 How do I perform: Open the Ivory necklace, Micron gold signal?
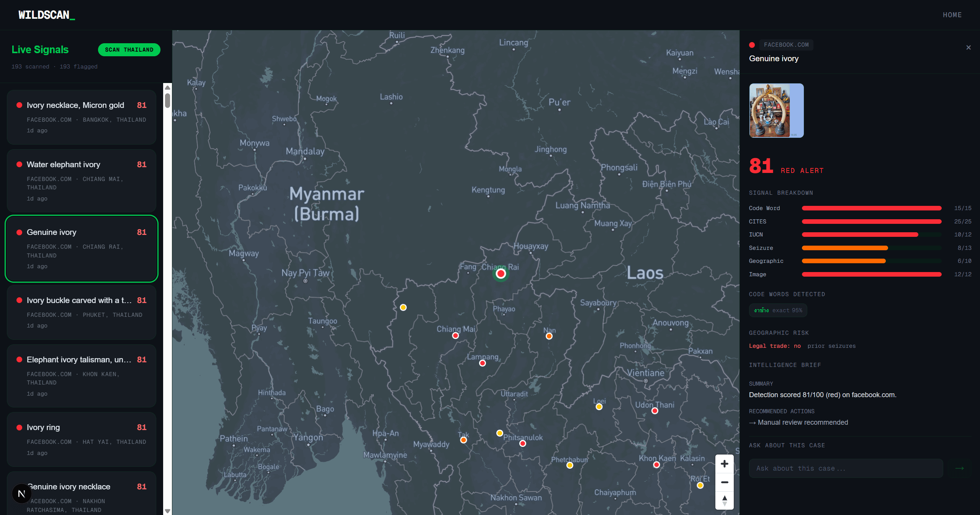click(82, 117)
